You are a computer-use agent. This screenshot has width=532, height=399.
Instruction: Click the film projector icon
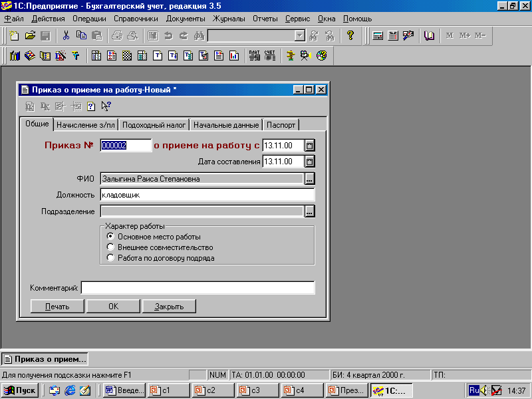[306, 56]
